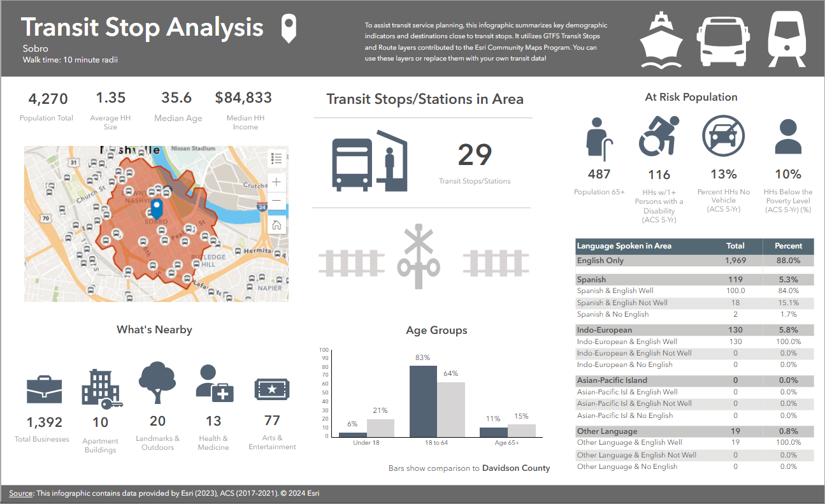The image size is (825, 504).
Task: Open the map layer list legend
Action: (x=276, y=158)
